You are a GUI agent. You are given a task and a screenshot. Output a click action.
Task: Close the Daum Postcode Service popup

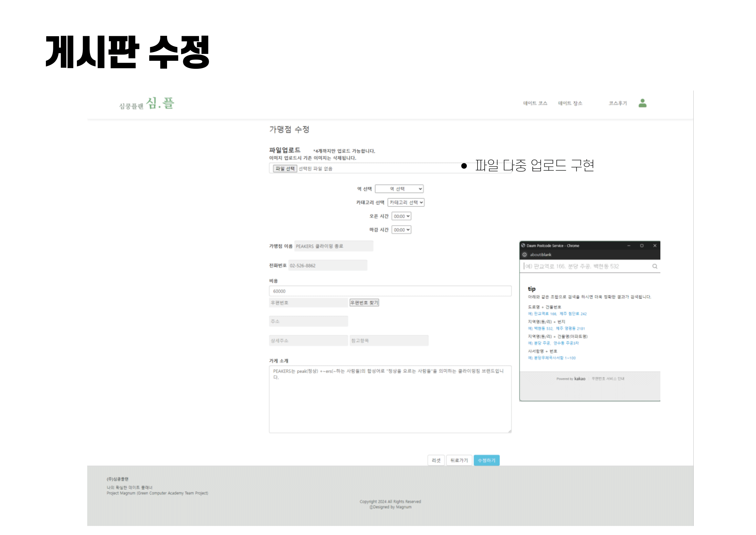pos(655,246)
